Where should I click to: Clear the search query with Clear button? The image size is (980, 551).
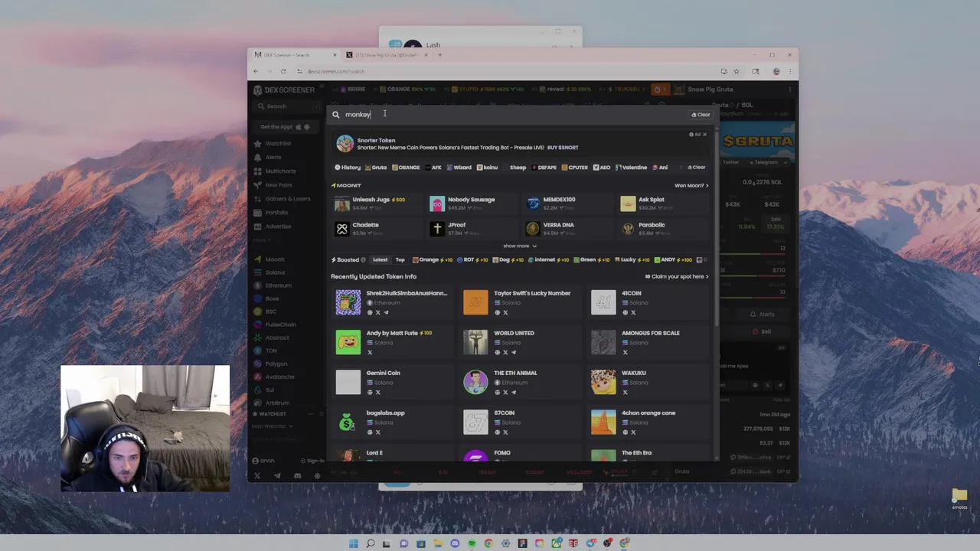pos(701,115)
